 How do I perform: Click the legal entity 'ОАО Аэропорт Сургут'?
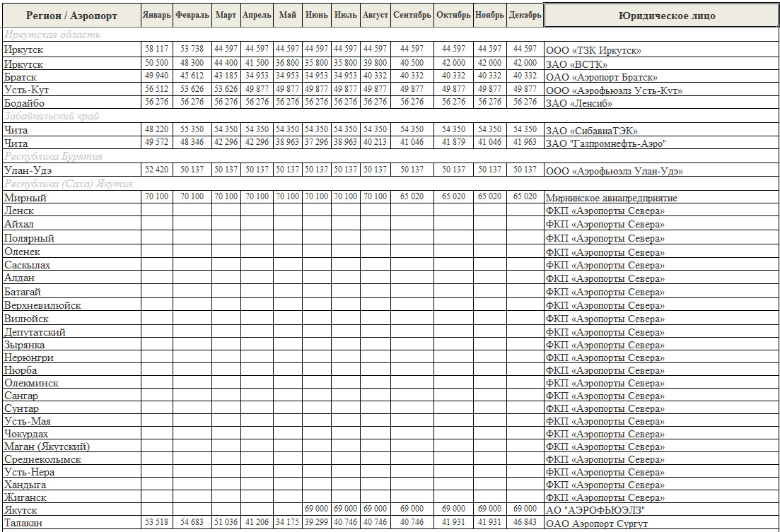click(x=597, y=524)
